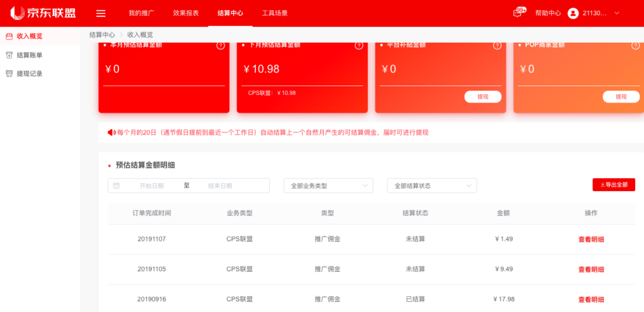Click the 提现记录 sidebar icon
This screenshot has height=312, width=644.
pos(9,74)
